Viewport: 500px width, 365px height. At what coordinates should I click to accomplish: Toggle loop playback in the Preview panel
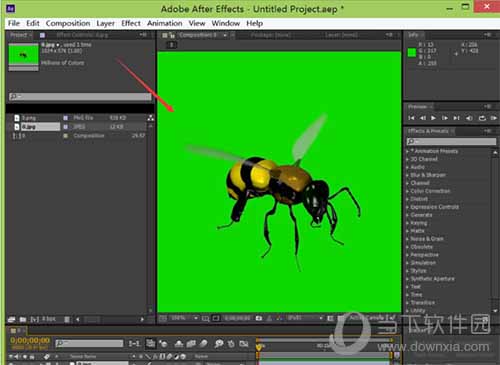point(482,118)
